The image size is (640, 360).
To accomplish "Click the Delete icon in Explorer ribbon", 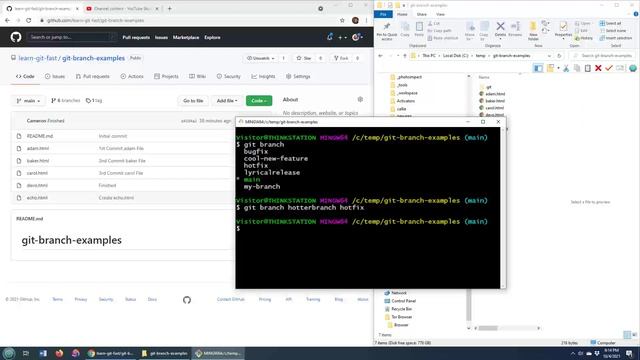I will (x=500, y=29).
